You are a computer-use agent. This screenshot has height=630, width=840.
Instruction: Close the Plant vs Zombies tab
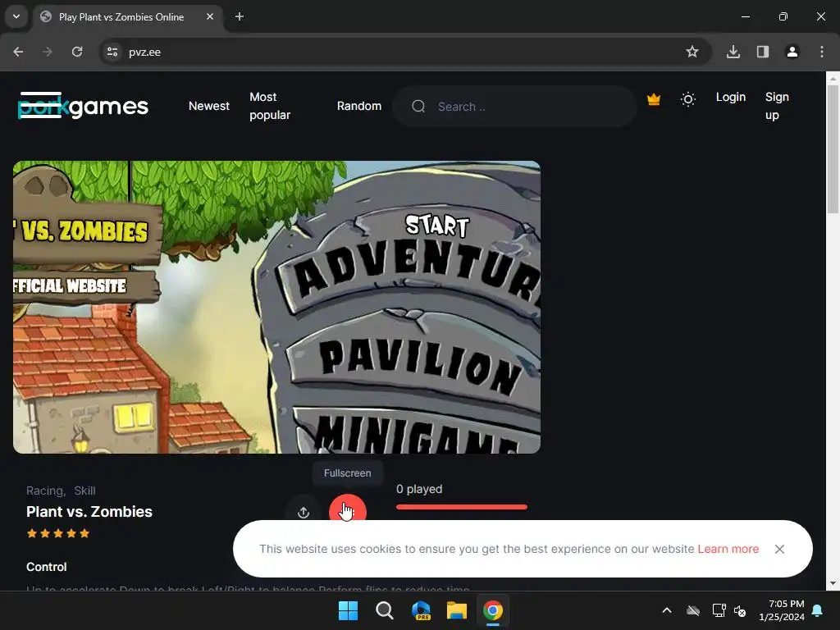210,16
